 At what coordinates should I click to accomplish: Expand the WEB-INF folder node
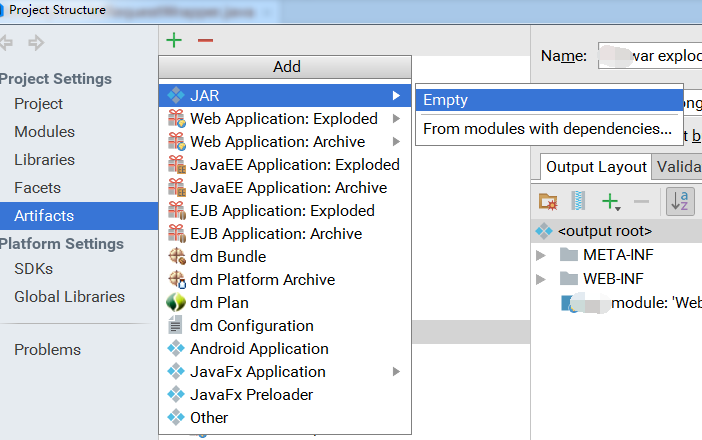[541, 279]
